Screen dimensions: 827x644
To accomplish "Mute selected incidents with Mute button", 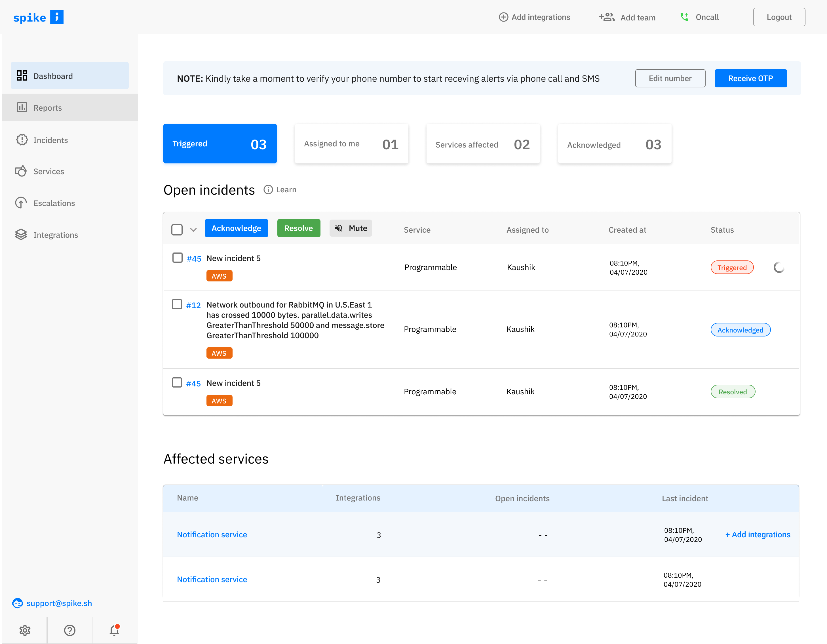I will tap(351, 228).
